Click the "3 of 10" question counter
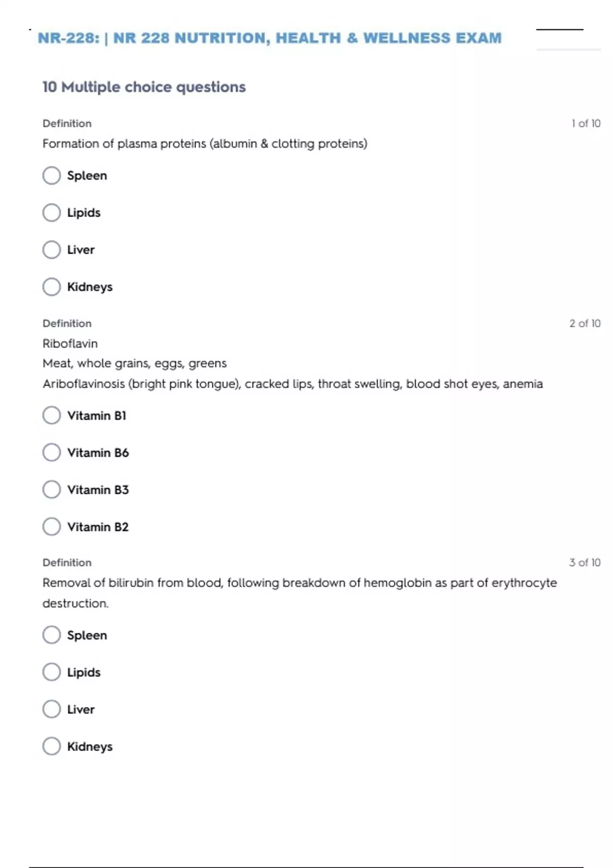The width and height of the screenshot is (613, 868). pyautogui.click(x=585, y=563)
